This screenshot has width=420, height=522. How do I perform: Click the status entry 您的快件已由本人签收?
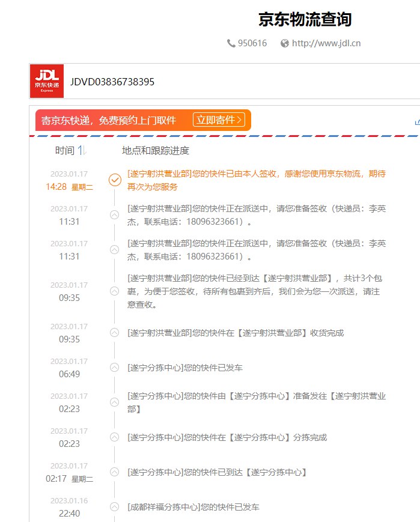[x=257, y=180]
